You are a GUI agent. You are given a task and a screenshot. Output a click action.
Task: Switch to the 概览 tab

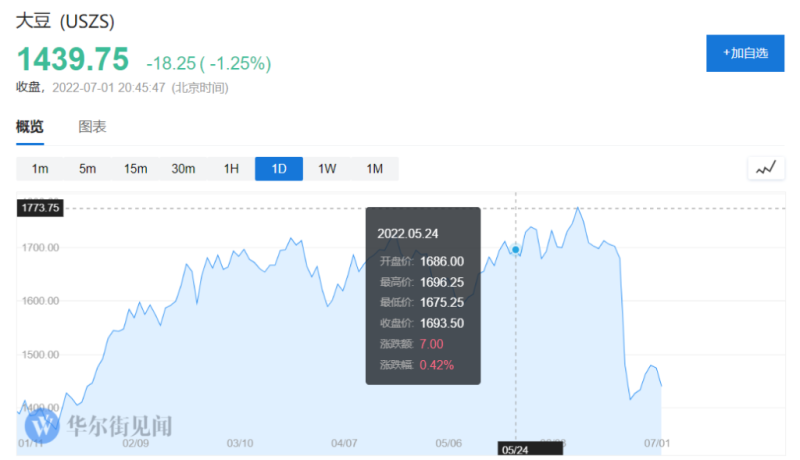30,127
